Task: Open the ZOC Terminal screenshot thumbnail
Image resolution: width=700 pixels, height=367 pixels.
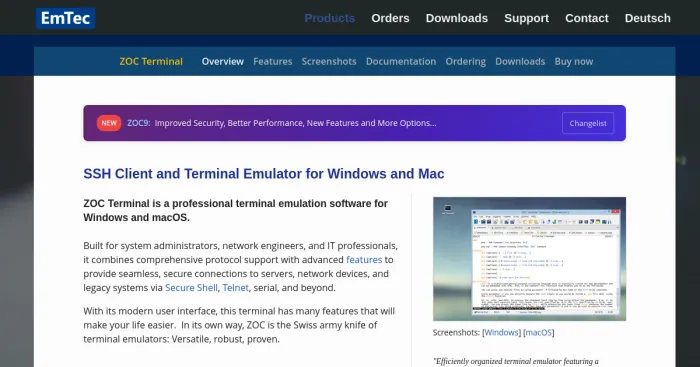Action: [529, 259]
